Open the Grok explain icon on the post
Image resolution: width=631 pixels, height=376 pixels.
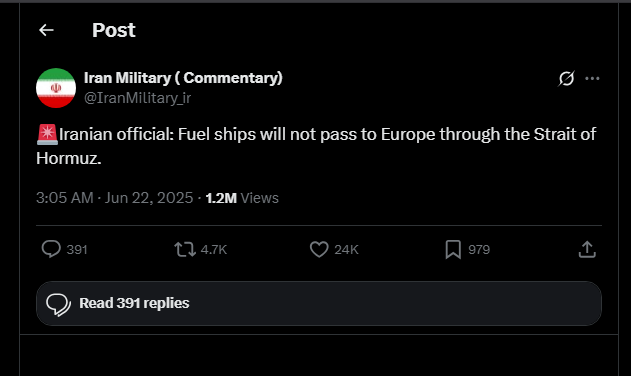(566, 79)
